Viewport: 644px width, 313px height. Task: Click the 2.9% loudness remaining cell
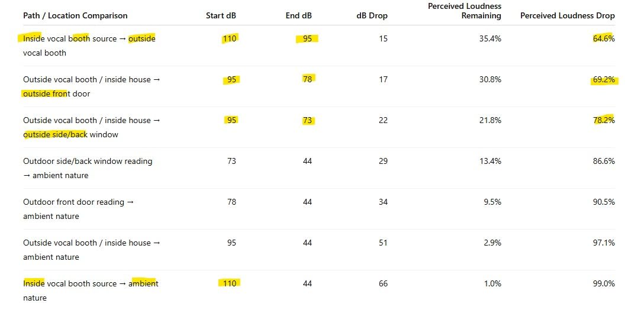(492, 243)
